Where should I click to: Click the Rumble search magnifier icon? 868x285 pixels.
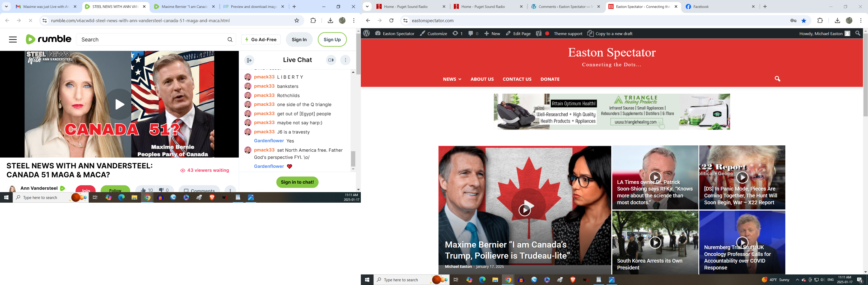[x=230, y=40]
